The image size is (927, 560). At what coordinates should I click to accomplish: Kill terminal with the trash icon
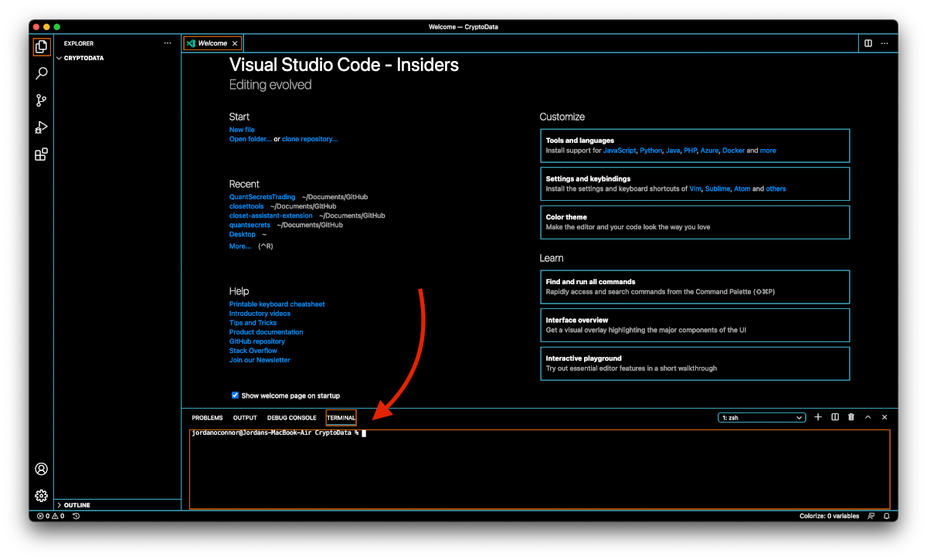click(x=851, y=417)
